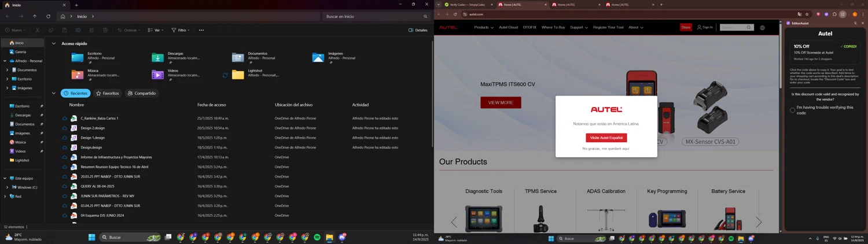The image size is (868, 244).
Task: Open the Filtro dropdown in Explorer toolbar
Action: tap(181, 30)
